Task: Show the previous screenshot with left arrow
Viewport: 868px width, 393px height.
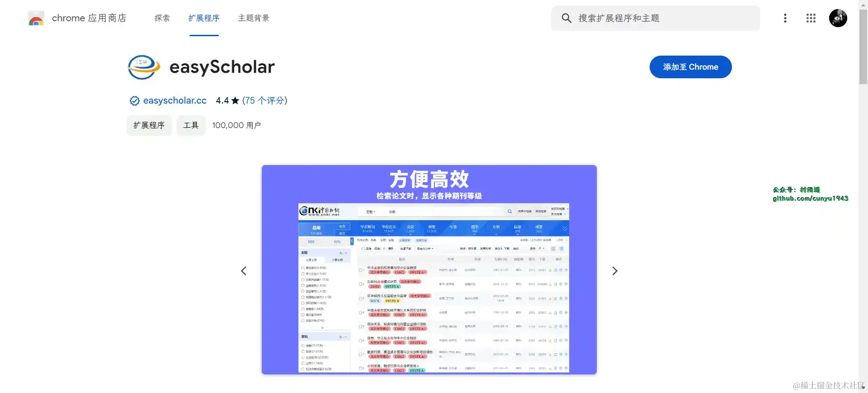Action: coord(244,271)
